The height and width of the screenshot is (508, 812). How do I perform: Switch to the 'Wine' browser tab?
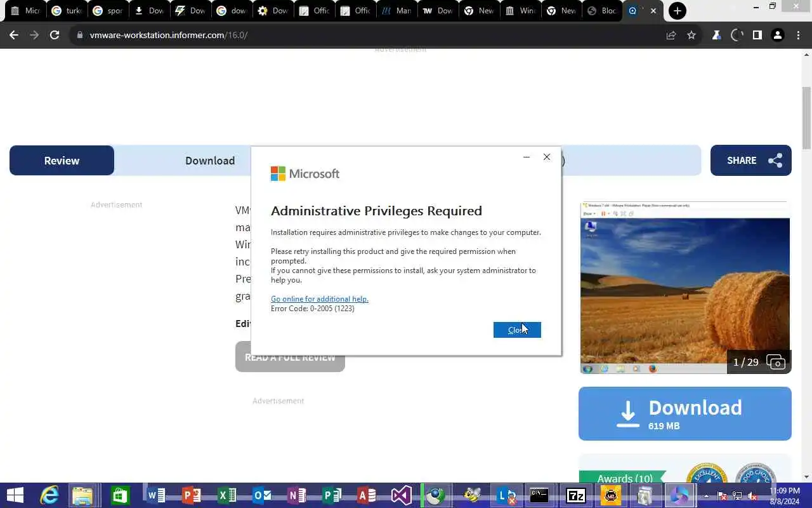(520, 11)
